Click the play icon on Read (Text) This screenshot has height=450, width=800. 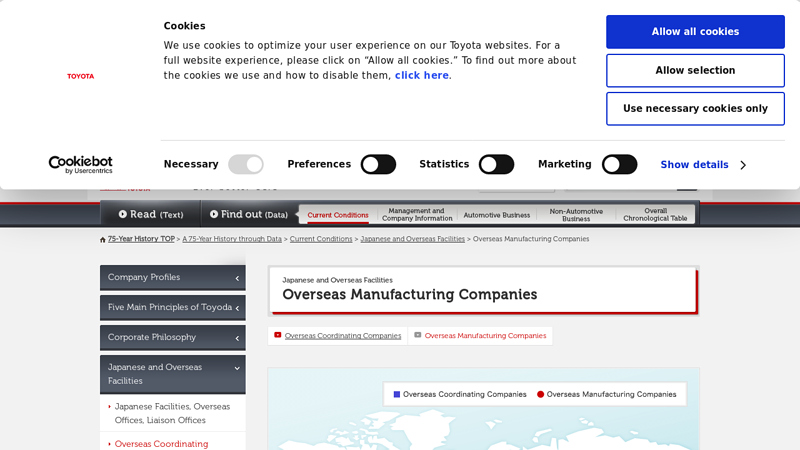pyautogui.click(x=122, y=214)
